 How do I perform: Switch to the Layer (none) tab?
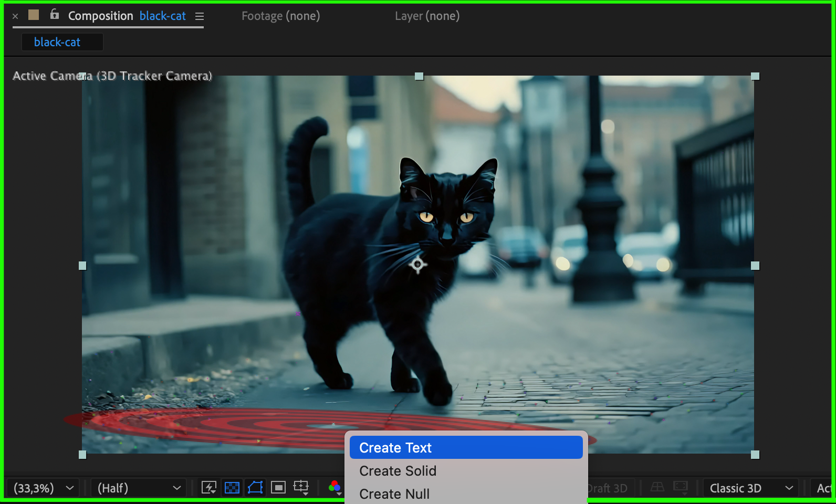point(427,16)
